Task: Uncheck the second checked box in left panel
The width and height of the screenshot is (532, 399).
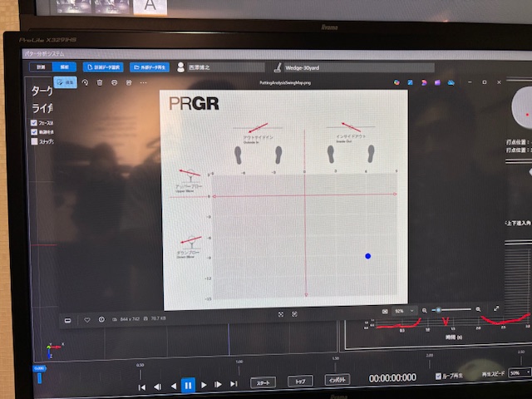Action: click(x=34, y=132)
